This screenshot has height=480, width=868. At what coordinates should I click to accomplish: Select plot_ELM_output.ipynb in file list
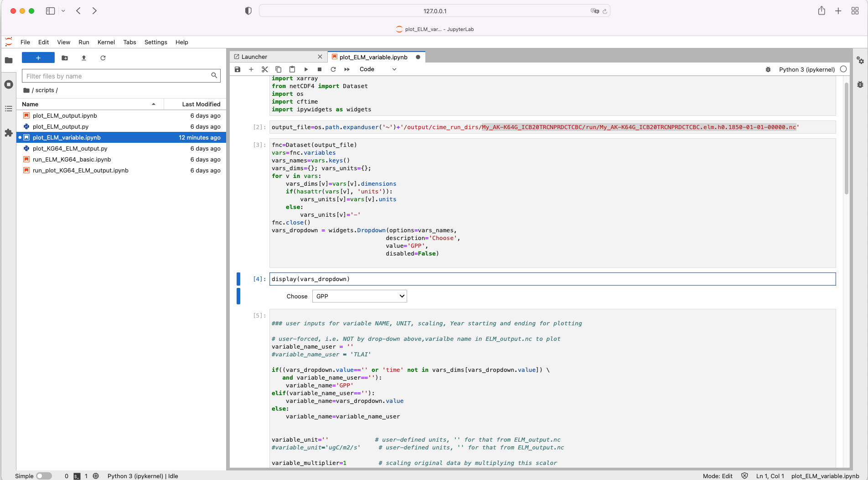click(121, 115)
